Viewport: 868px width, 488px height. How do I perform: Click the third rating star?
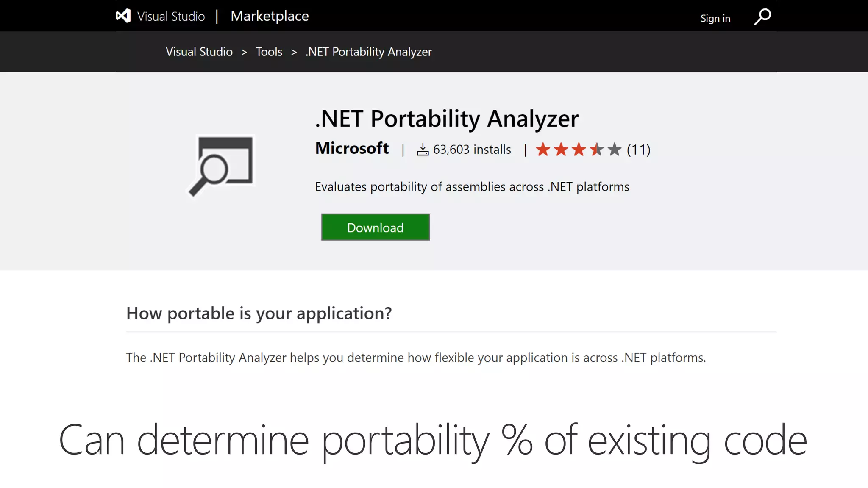pyautogui.click(x=579, y=150)
